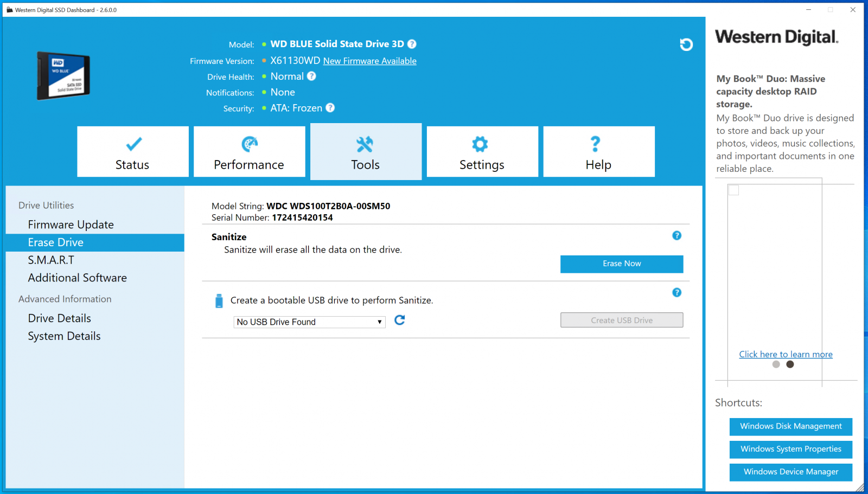Open Click here to learn more link
Image resolution: width=868 pixels, height=494 pixels.
pos(786,354)
